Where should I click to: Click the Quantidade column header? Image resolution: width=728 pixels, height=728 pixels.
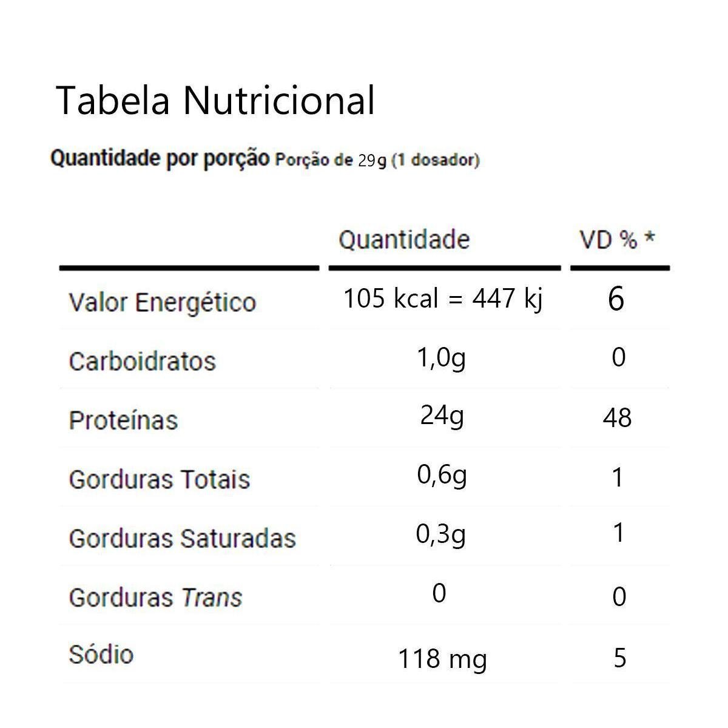(404, 240)
